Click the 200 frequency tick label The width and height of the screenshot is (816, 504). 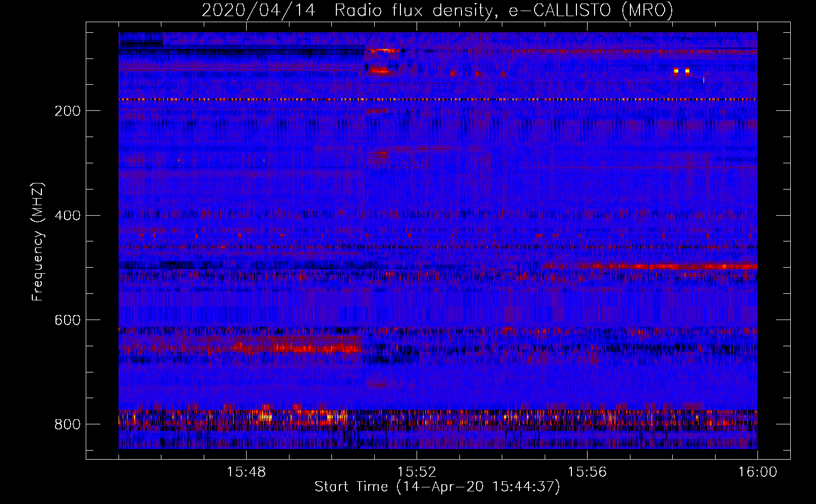pyautogui.click(x=68, y=111)
